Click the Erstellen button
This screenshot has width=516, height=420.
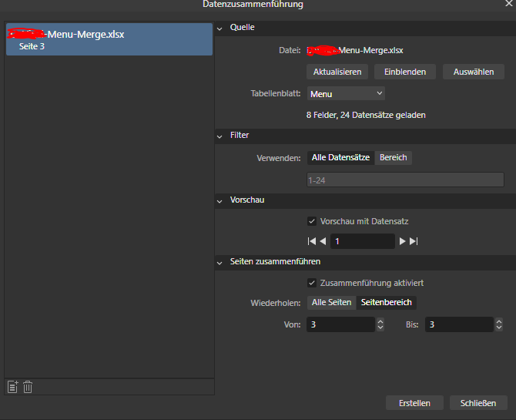[414, 403]
